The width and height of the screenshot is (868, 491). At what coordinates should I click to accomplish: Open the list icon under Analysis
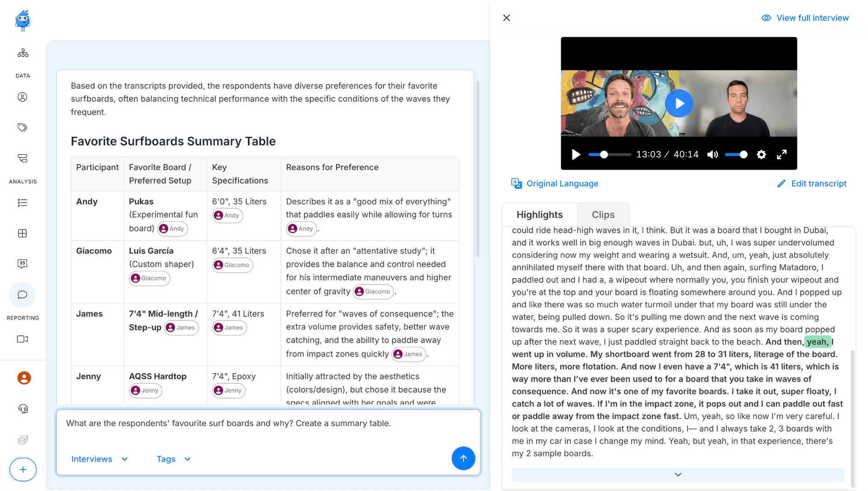pos(23,203)
